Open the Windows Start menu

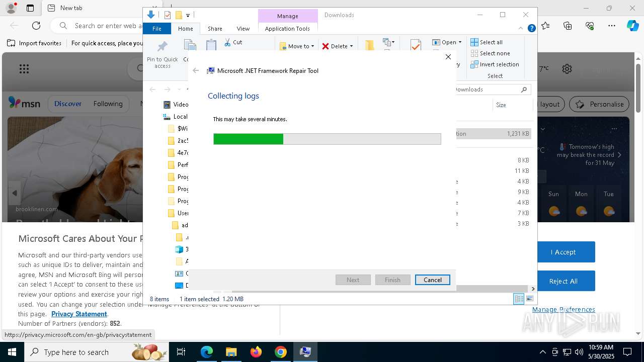click(12, 352)
